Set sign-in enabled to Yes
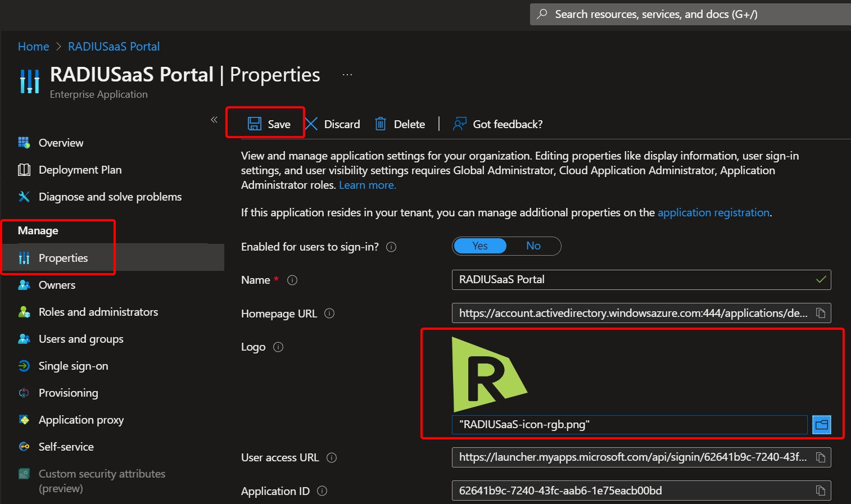This screenshot has width=851, height=504. pos(480,246)
